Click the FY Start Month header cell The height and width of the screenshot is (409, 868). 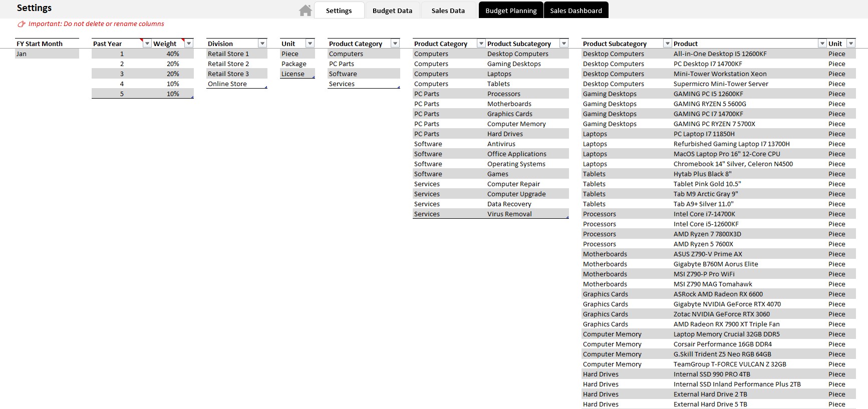click(47, 44)
